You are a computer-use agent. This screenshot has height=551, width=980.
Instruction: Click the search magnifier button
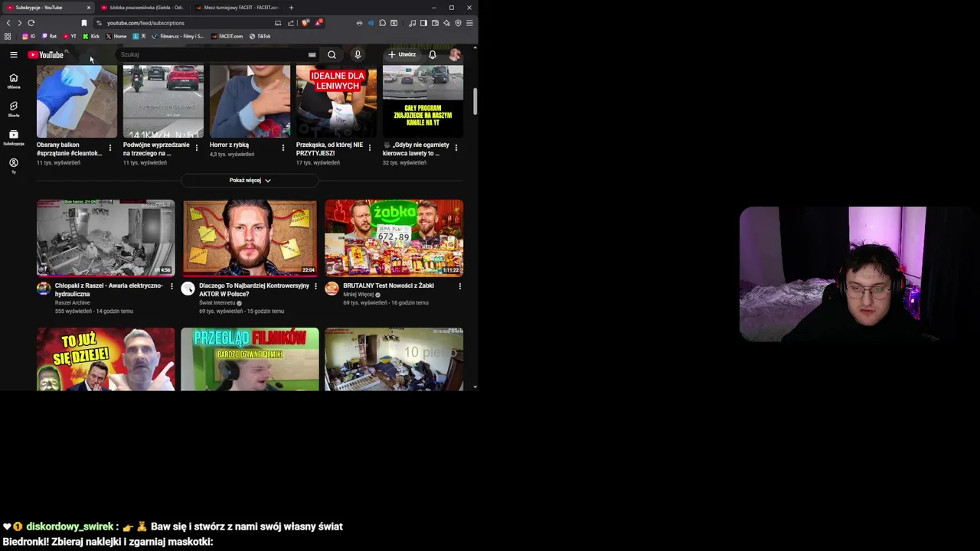point(332,54)
